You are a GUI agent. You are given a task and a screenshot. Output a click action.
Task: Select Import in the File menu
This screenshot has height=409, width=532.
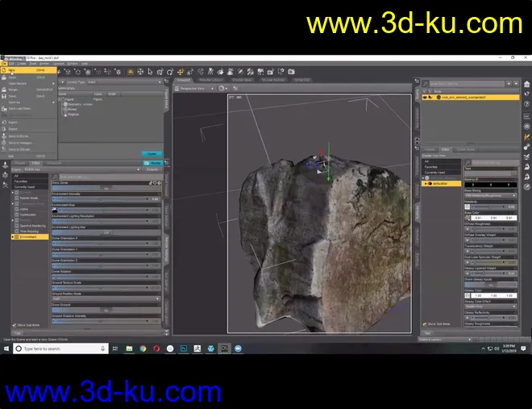[x=28, y=122]
